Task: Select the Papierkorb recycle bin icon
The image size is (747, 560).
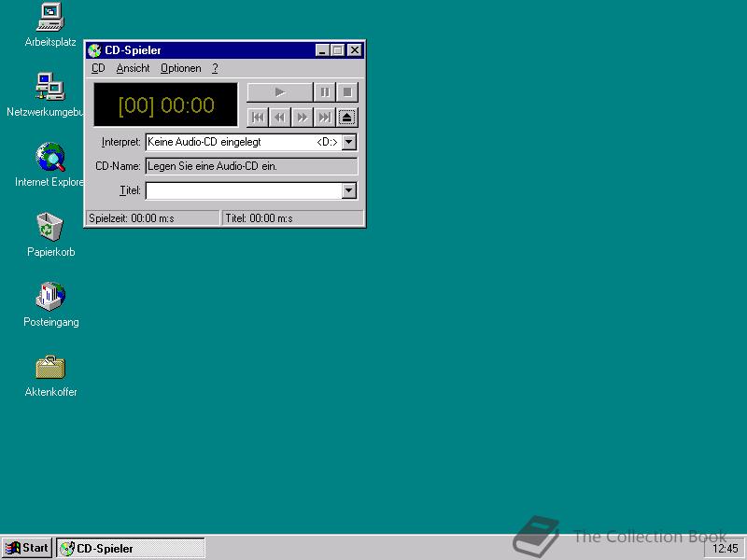Action: 50,235
